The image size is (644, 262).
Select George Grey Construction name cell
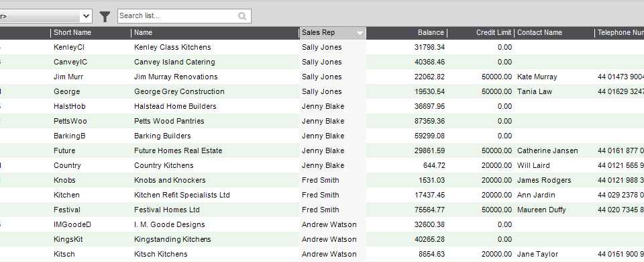(179, 92)
